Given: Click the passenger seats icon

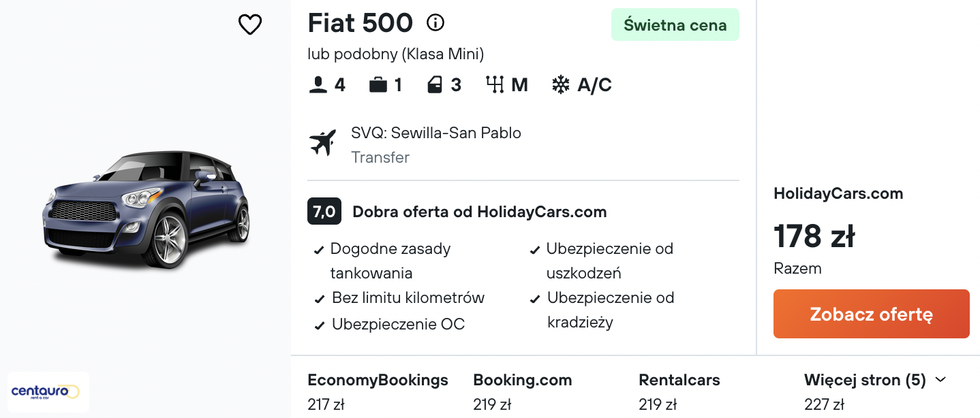Looking at the screenshot, I should [x=318, y=85].
